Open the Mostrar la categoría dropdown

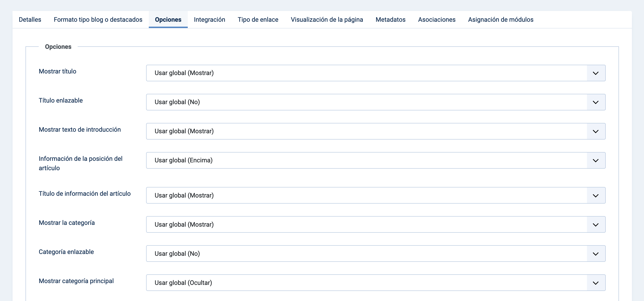[x=376, y=224]
